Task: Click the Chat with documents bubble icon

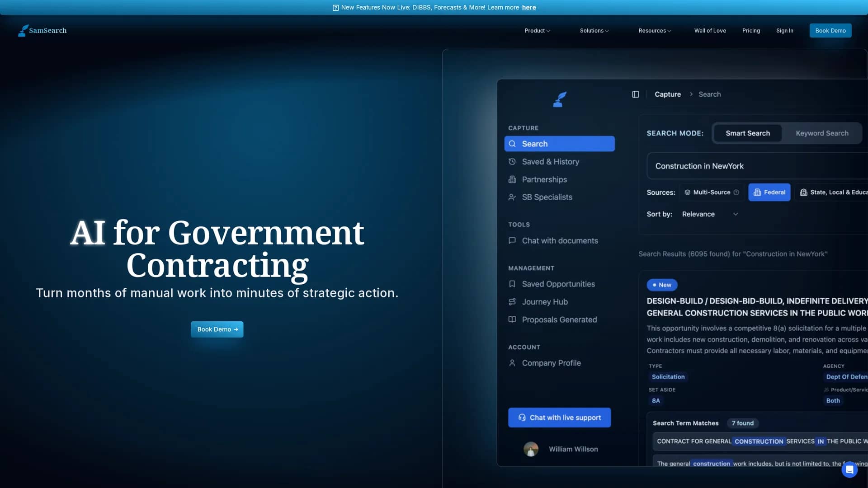Action: tap(512, 241)
